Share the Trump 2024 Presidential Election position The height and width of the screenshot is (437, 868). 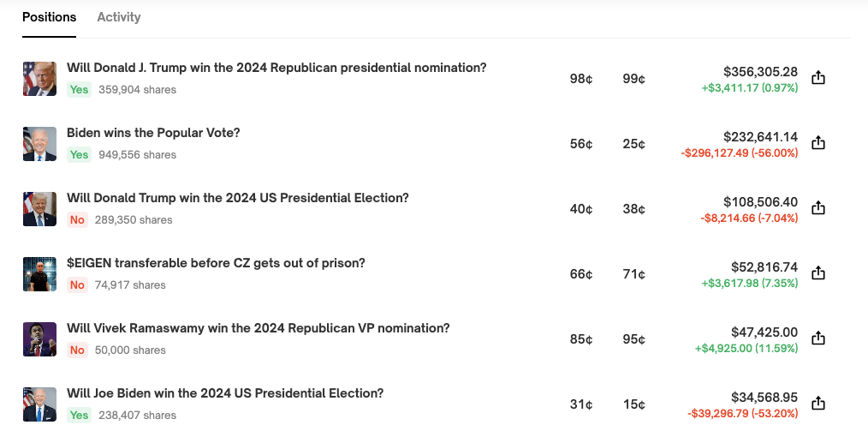tap(817, 208)
